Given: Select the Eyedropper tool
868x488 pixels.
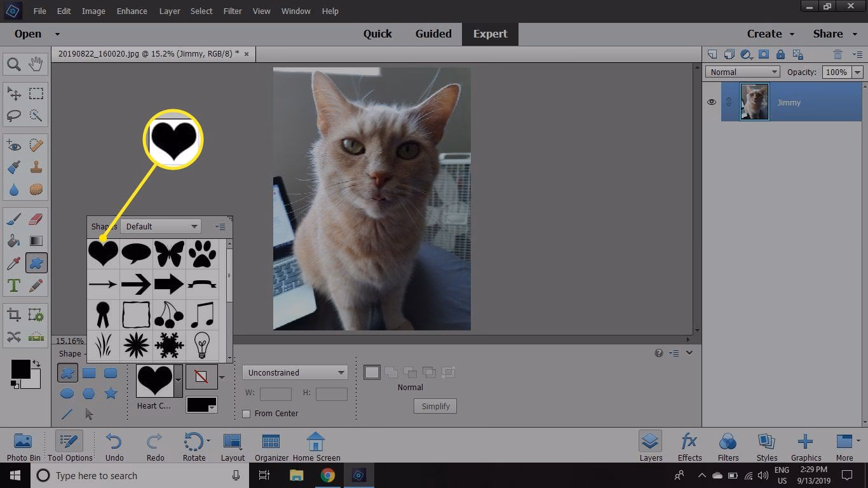Looking at the screenshot, I should pyautogui.click(x=14, y=263).
